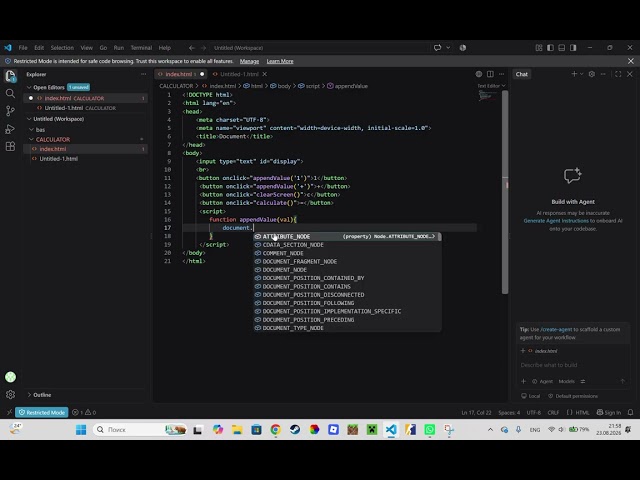The image size is (640, 480).
Task: Toggle the secondary side bar
Action: tap(573, 48)
